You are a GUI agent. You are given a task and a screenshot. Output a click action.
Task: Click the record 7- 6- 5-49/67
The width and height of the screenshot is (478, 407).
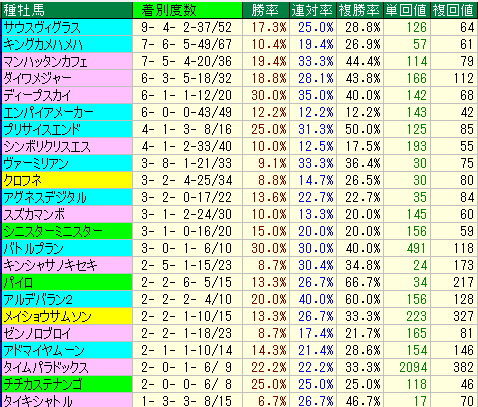(x=186, y=44)
